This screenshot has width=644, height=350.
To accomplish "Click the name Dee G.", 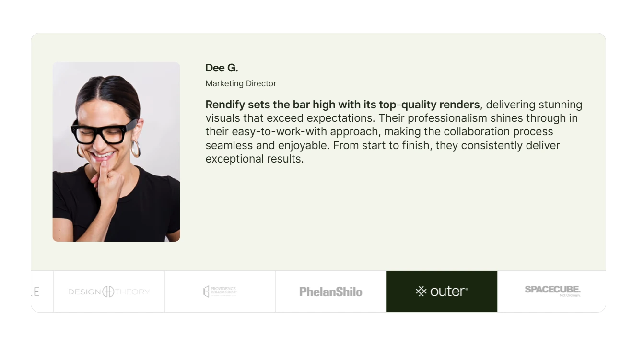I will coord(222,68).
